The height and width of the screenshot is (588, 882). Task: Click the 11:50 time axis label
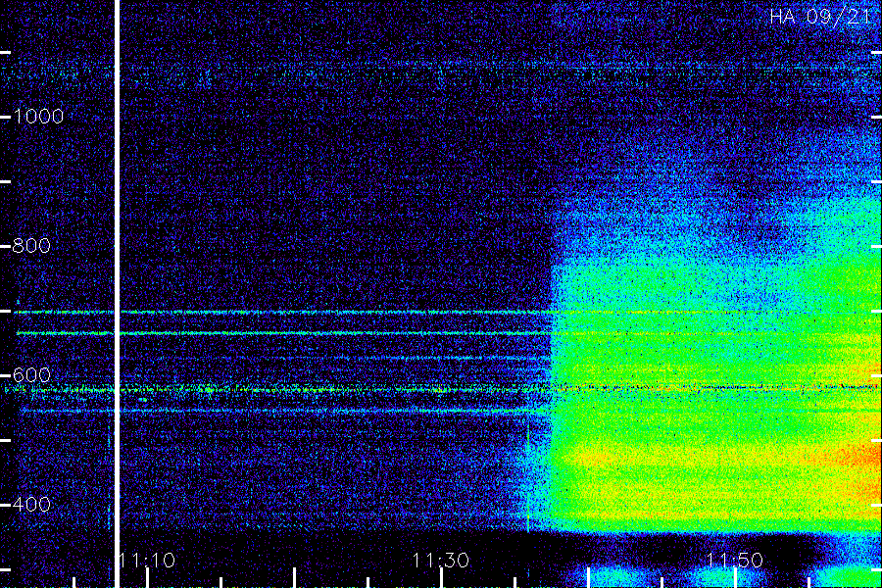point(735,561)
